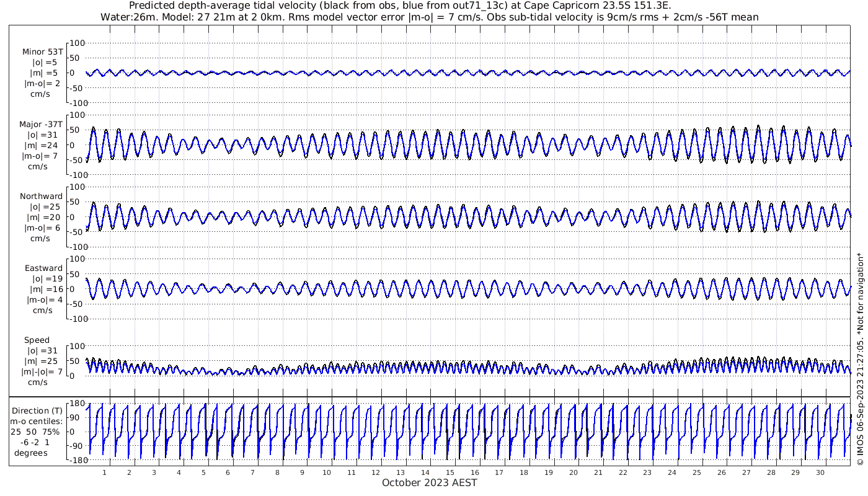Click the day "1" tick label
This screenshot has height=496, width=868.
(104, 472)
